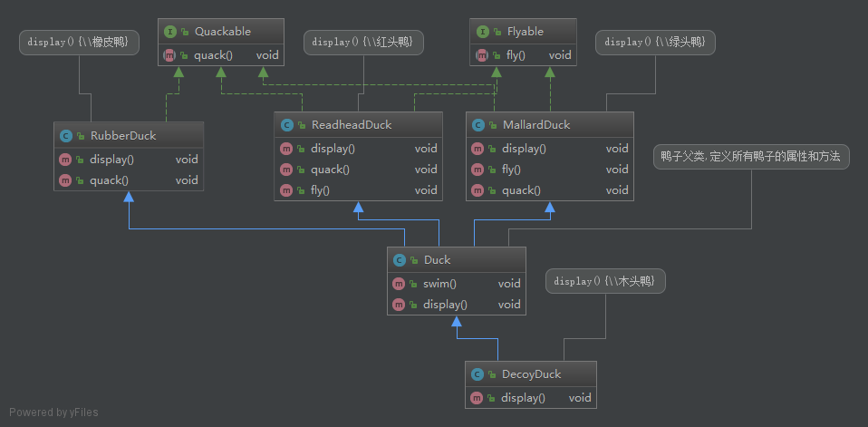Select the note describing 鸭子父类

750,157
